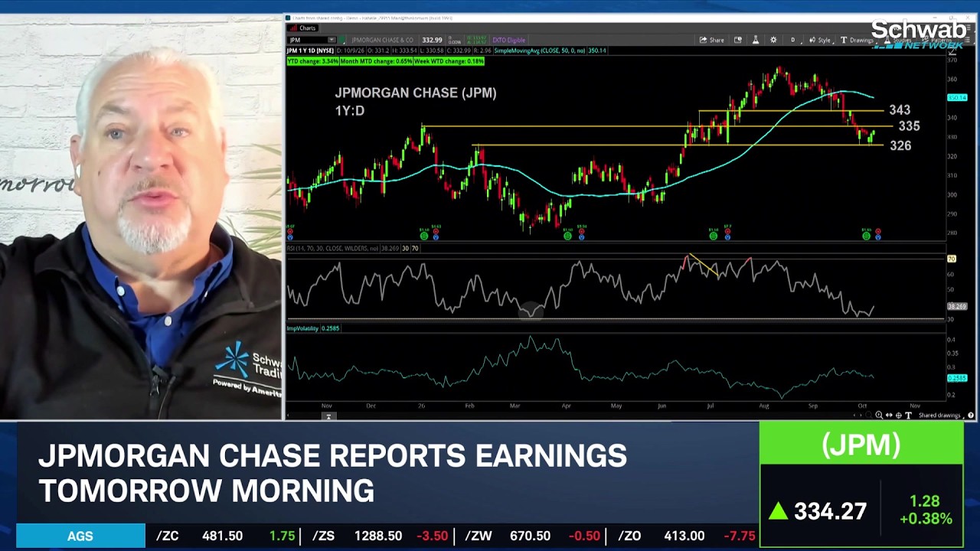The image size is (980, 551).
Task: Expand the JPM symbol selector dropdown
Action: [x=331, y=40]
